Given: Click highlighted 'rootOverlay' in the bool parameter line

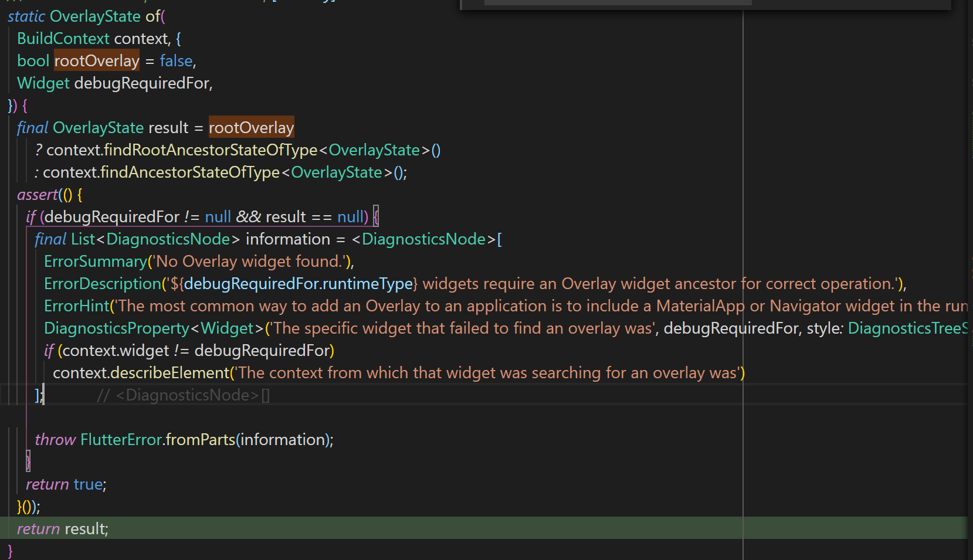Looking at the screenshot, I should tap(97, 61).
